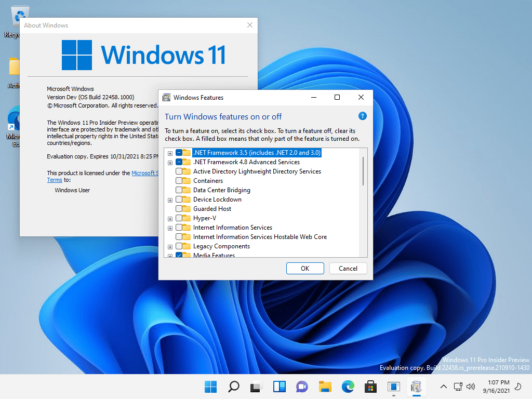532x399 pixels.
Task: Open Windows Features help question mark
Action: (x=362, y=116)
